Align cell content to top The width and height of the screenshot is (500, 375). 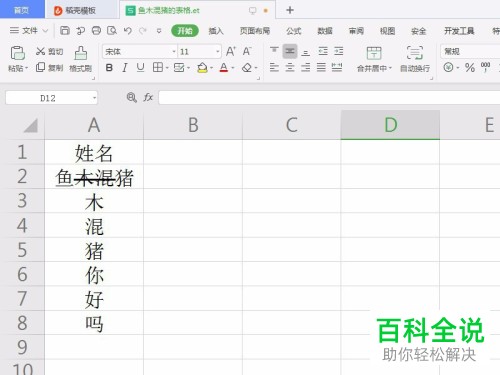pos(274,51)
